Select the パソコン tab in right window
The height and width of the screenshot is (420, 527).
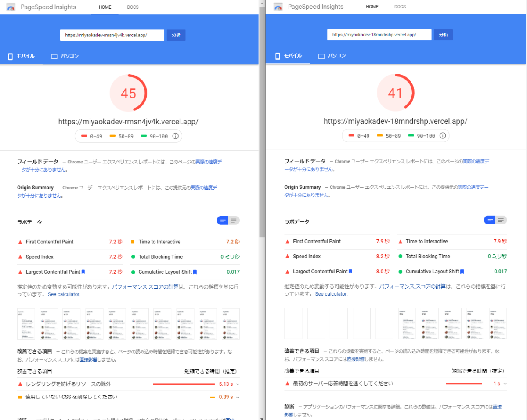click(x=332, y=56)
